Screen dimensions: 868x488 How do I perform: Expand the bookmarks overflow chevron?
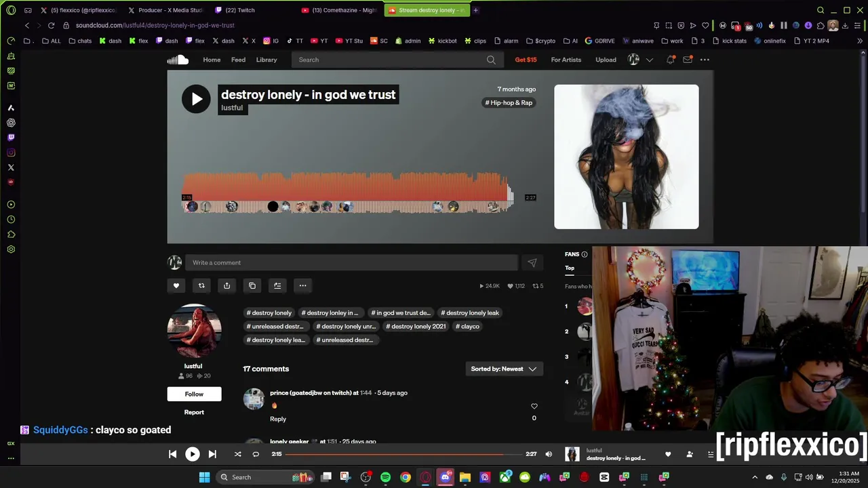[x=861, y=41]
